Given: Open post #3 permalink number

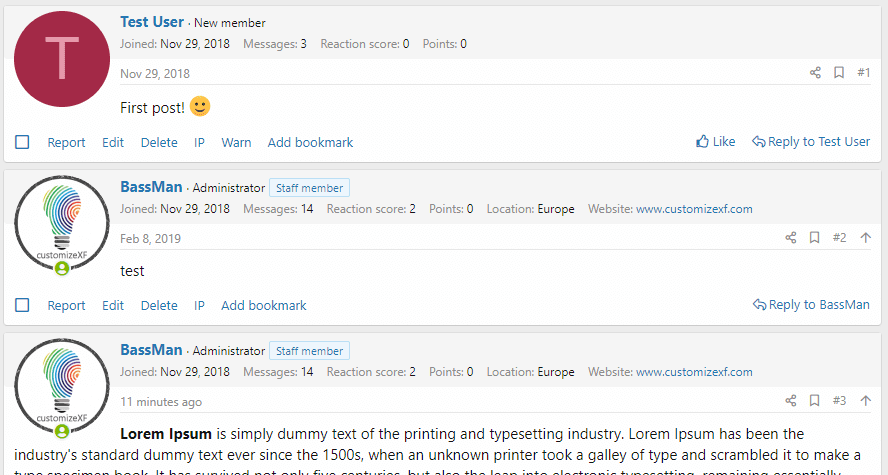Looking at the screenshot, I should click(x=839, y=401).
